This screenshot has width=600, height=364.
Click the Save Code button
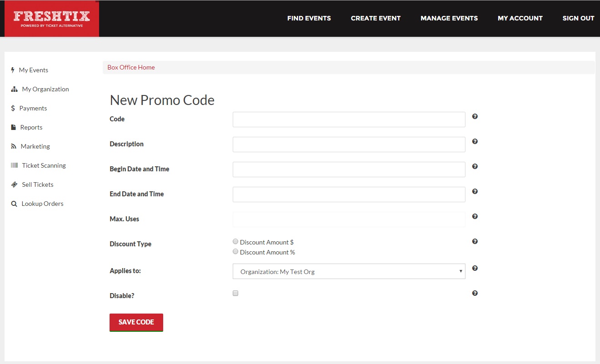pos(136,322)
